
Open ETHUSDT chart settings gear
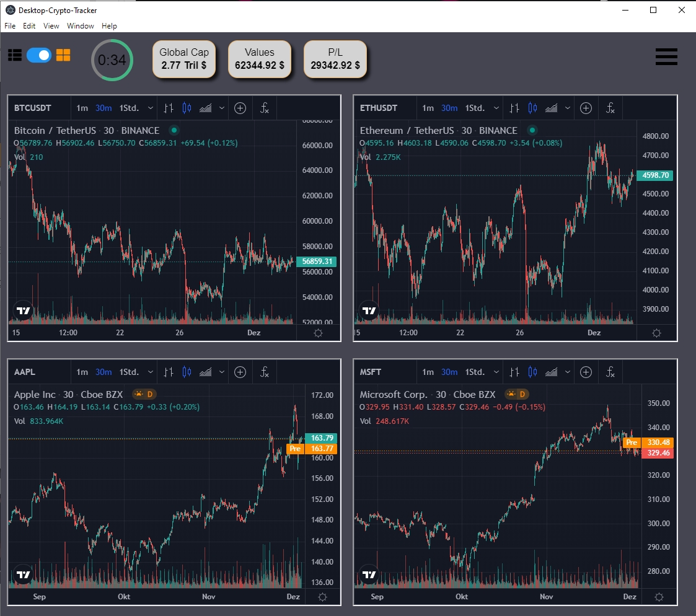[657, 333]
